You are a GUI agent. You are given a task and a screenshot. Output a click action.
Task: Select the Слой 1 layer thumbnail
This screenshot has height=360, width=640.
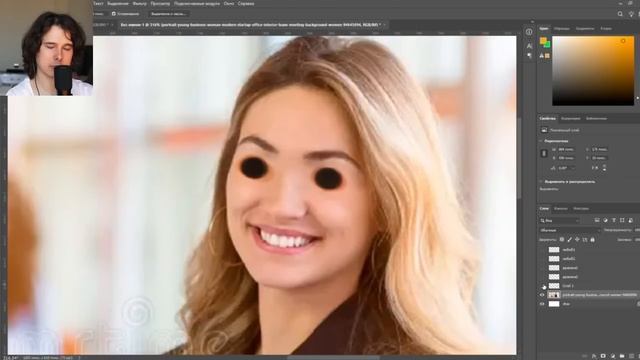click(554, 286)
